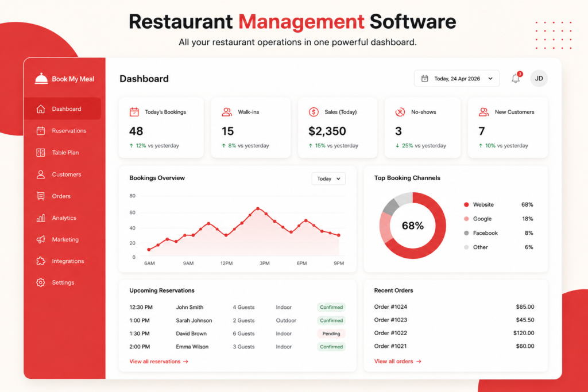Open Dashboard in the sidebar menu
588x392 pixels.
tap(63, 108)
